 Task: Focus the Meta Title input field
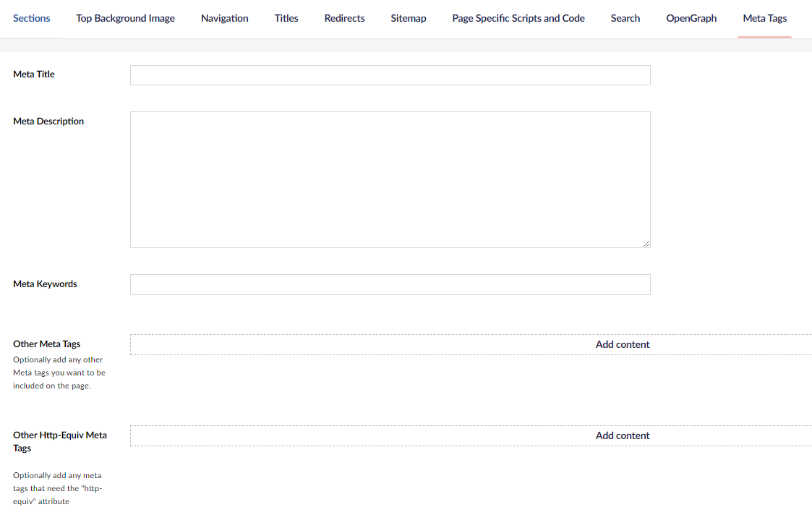[x=390, y=75]
